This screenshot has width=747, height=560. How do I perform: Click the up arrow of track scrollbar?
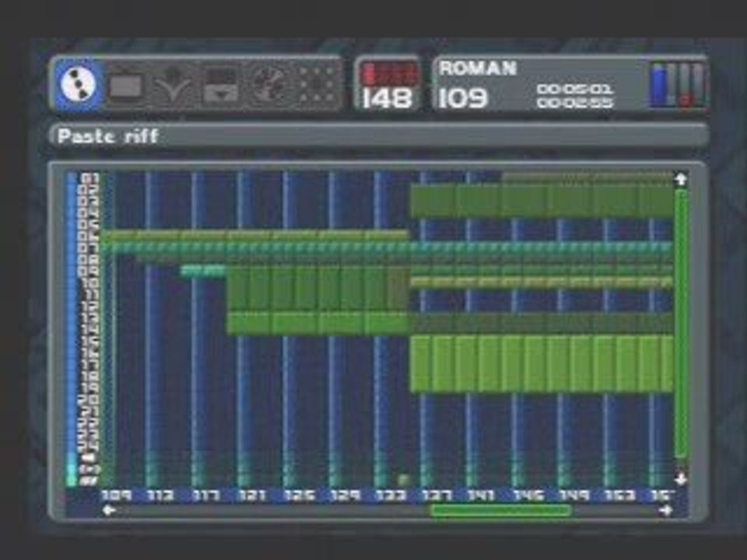[682, 180]
